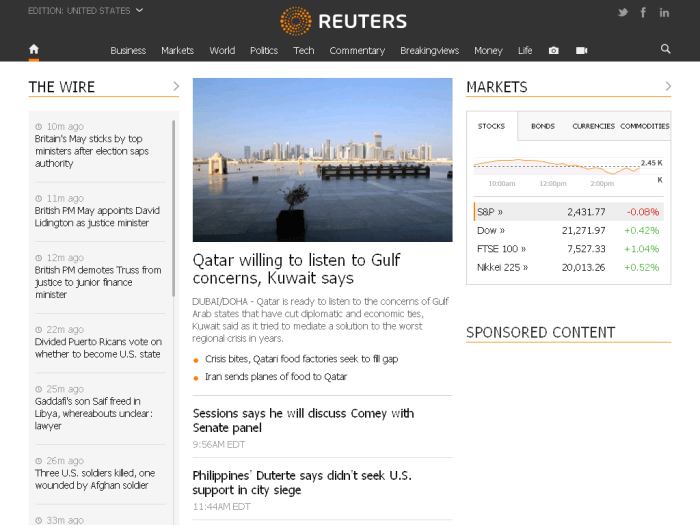Click the 26m ago clock icon
Image resolution: width=700 pixels, height=525 pixels.
39,461
